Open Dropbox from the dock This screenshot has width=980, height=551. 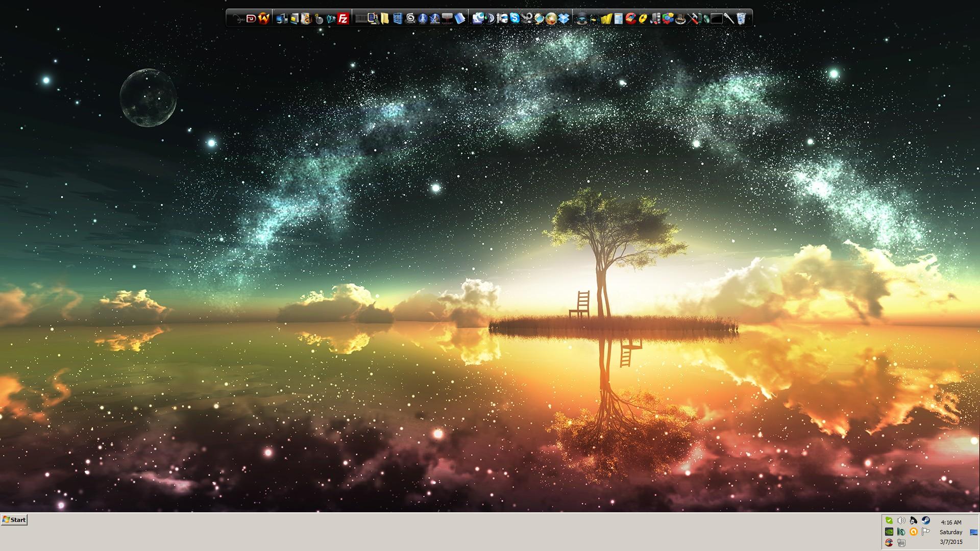coord(563,19)
